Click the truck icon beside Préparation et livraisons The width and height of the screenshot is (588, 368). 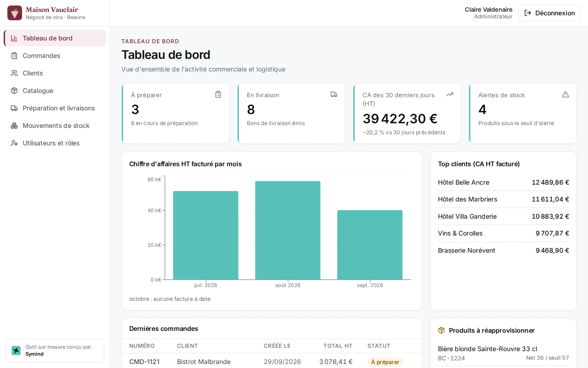click(x=14, y=108)
